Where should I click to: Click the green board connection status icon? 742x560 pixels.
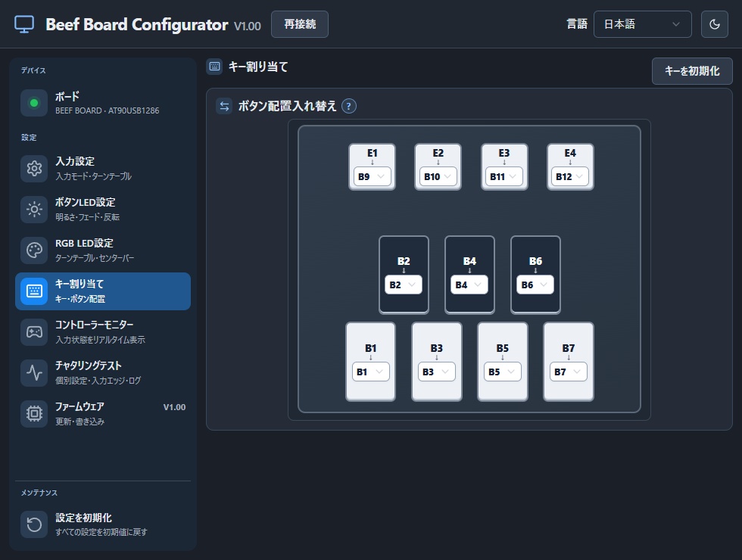(x=34, y=103)
